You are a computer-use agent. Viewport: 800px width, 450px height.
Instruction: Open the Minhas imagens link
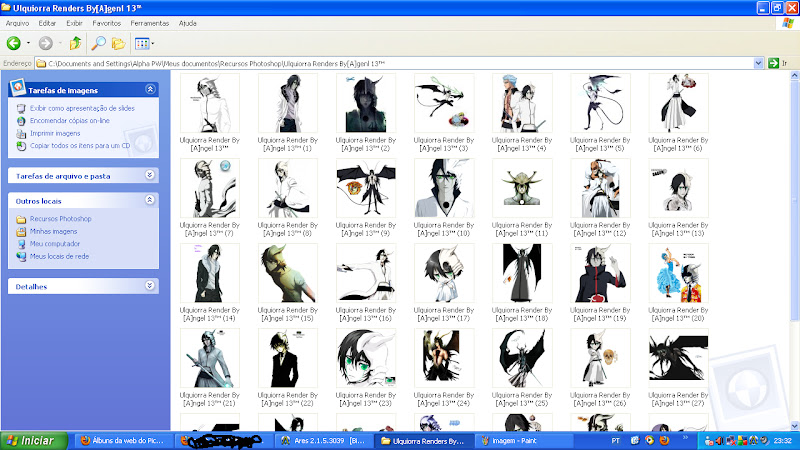(x=54, y=232)
